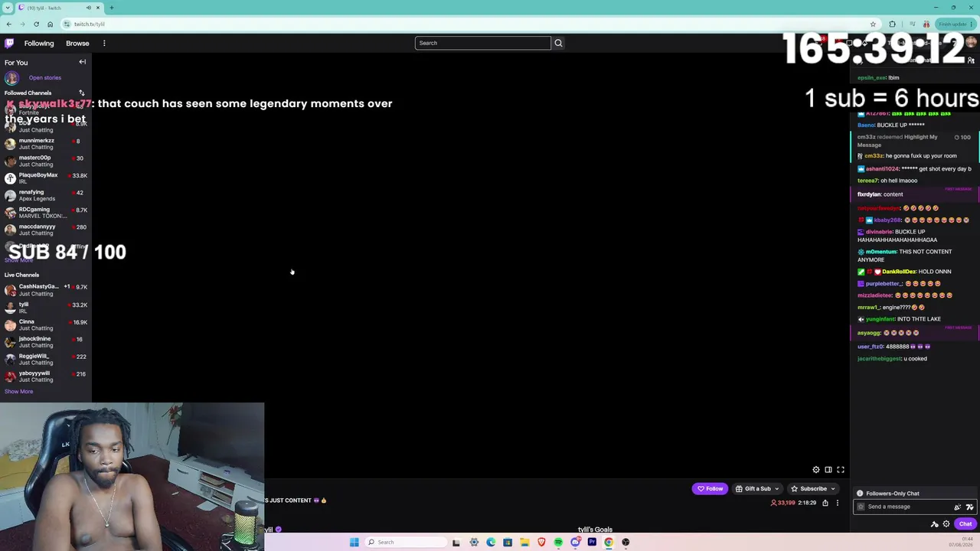Toggle theatre mode on player
980x551 pixels.
(828, 470)
